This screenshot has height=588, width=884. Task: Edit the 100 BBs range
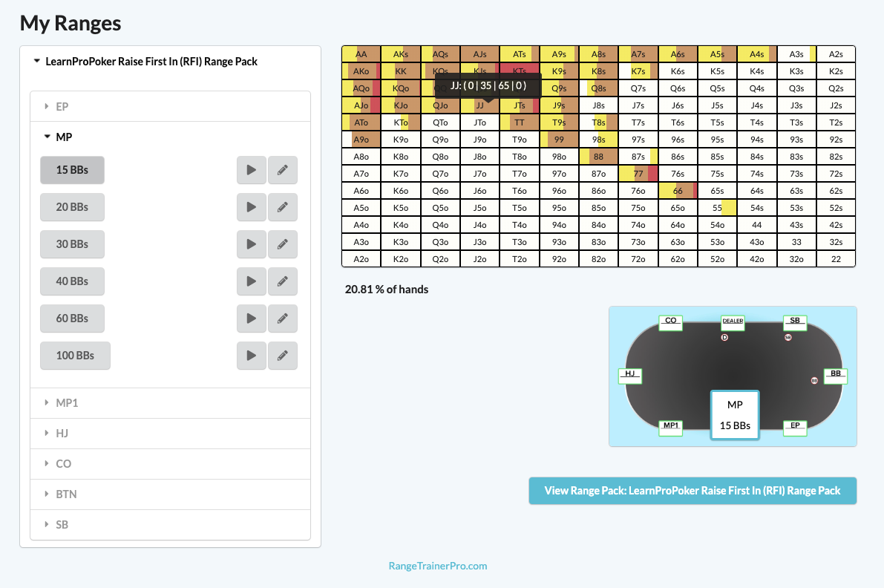tap(283, 356)
